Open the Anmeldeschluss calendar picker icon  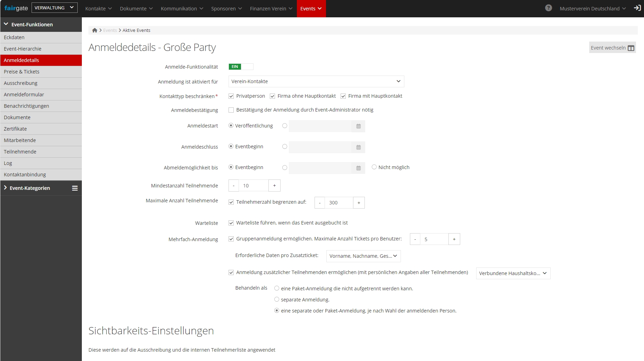click(359, 147)
